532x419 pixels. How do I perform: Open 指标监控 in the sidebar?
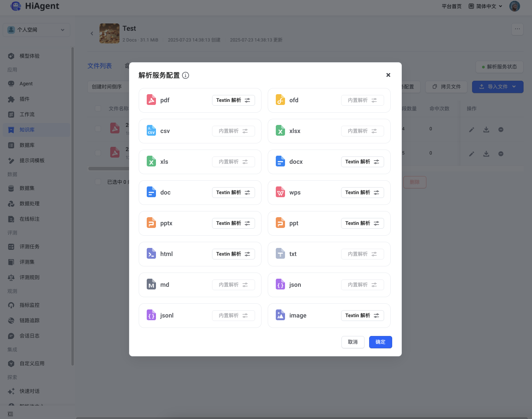(x=36, y=305)
